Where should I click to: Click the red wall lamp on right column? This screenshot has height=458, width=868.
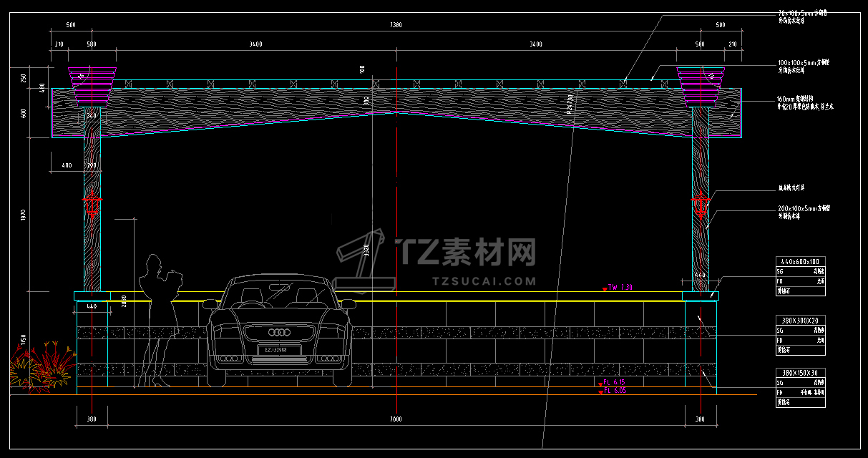coord(700,205)
